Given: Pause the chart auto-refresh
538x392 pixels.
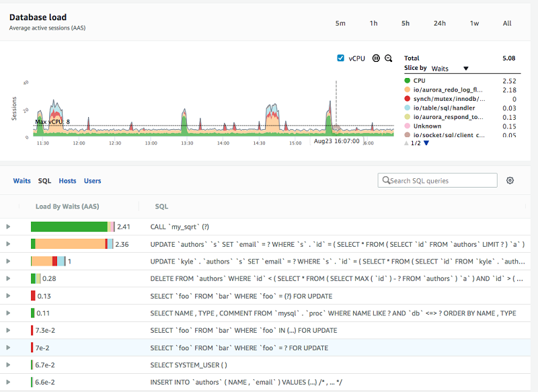Looking at the screenshot, I should click(376, 58).
